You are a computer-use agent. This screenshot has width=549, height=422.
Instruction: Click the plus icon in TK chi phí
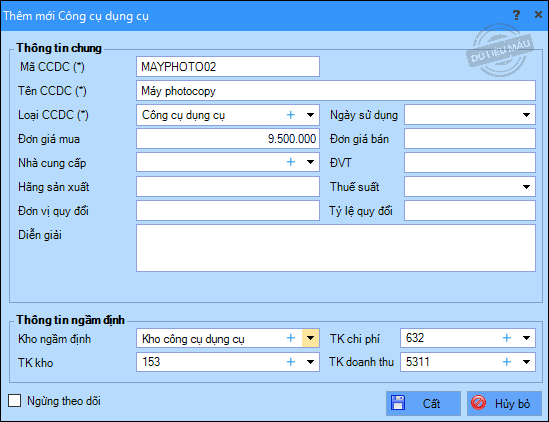click(507, 338)
